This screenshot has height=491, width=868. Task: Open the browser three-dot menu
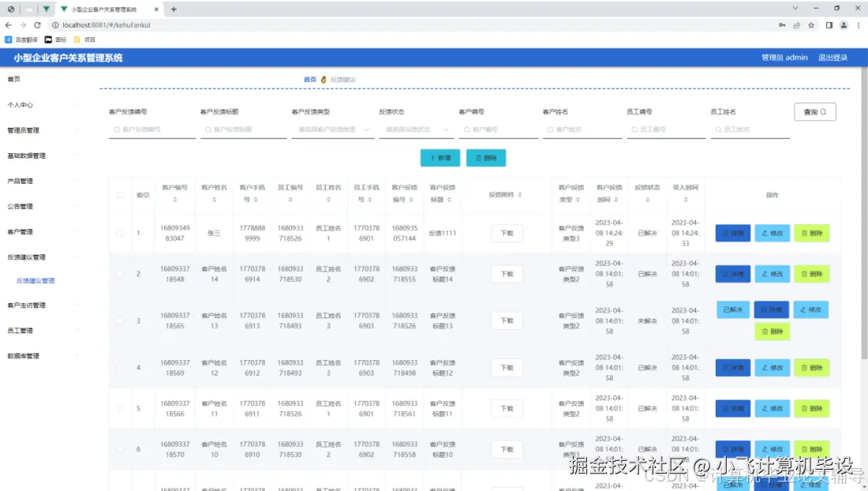(859, 25)
